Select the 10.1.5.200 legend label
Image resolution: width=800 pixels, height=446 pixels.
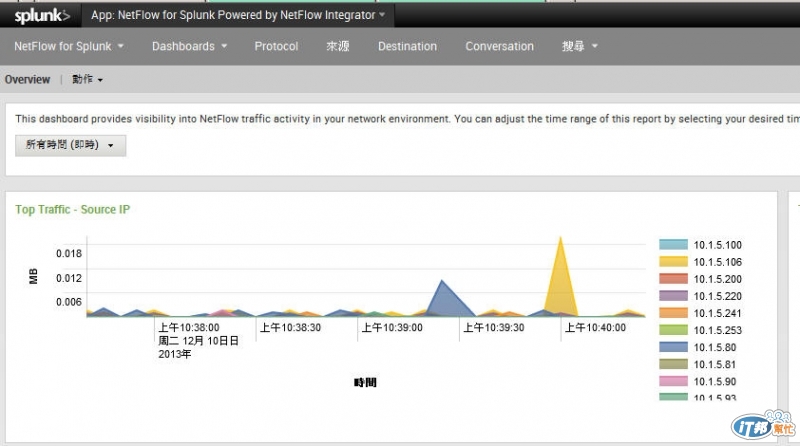click(x=717, y=279)
